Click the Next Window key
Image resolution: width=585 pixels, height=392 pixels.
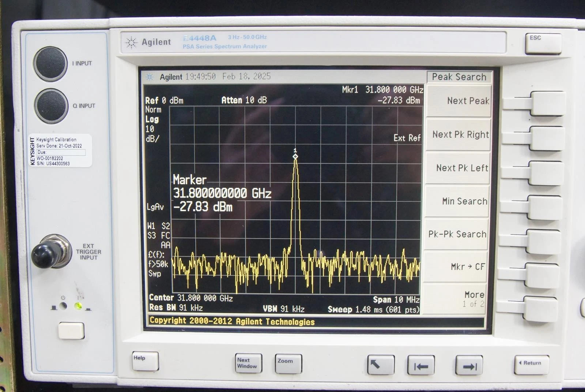tap(248, 363)
